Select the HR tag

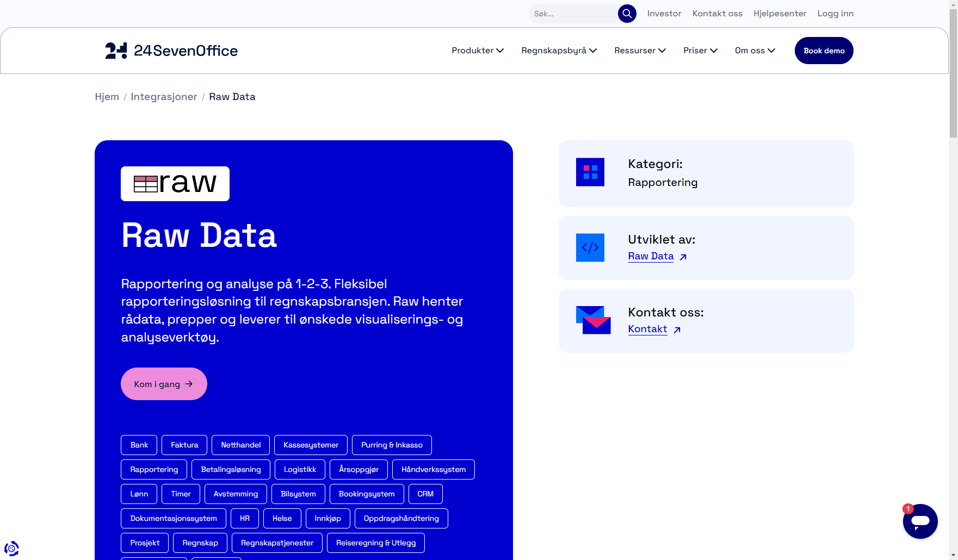pos(245,518)
